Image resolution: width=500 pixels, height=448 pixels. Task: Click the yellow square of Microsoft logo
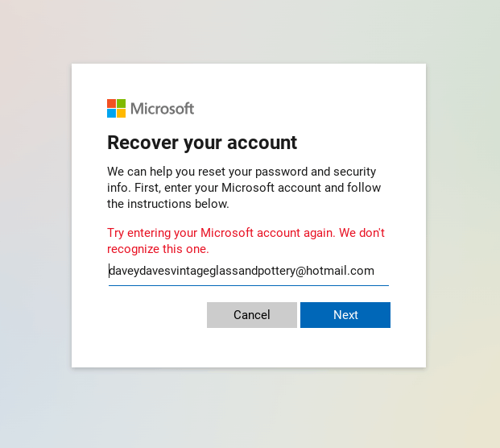tap(121, 114)
